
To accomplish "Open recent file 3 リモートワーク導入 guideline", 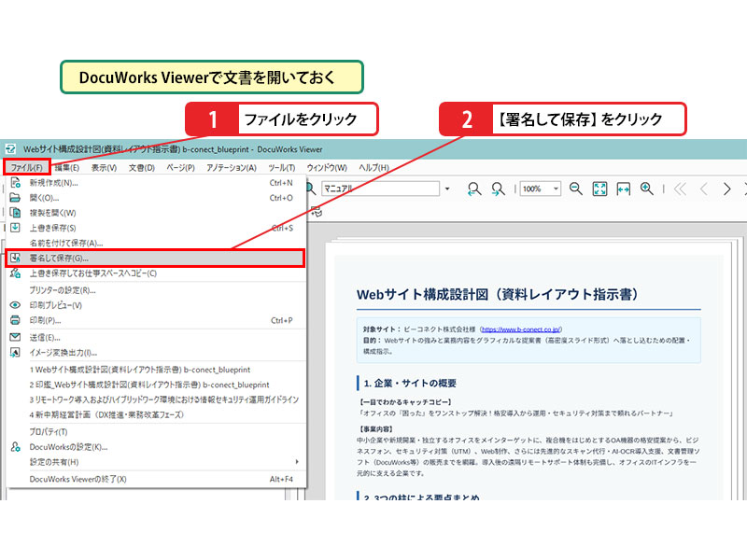I will [x=155, y=400].
